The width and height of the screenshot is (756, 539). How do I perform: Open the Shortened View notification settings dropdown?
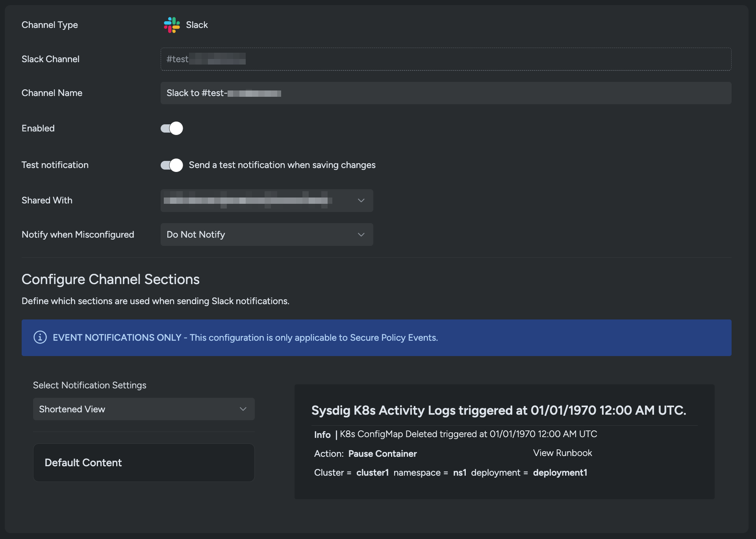pyautogui.click(x=138, y=409)
